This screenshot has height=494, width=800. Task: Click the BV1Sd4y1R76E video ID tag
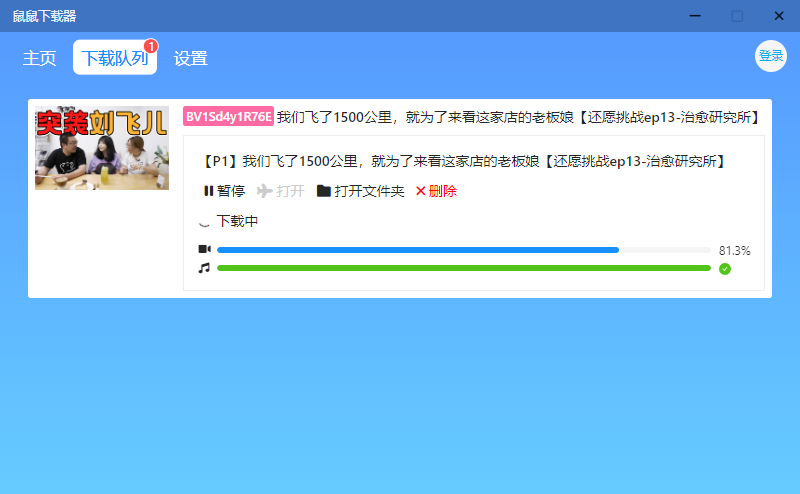[229, 117]
